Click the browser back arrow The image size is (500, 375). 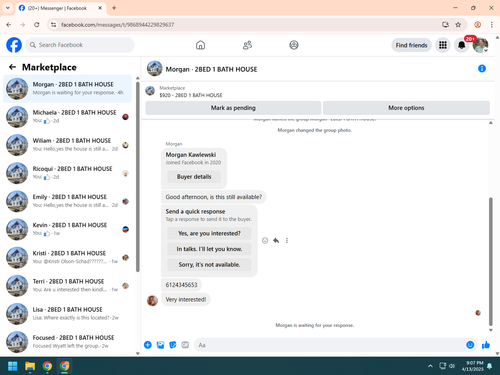click(x=9, y=25)
